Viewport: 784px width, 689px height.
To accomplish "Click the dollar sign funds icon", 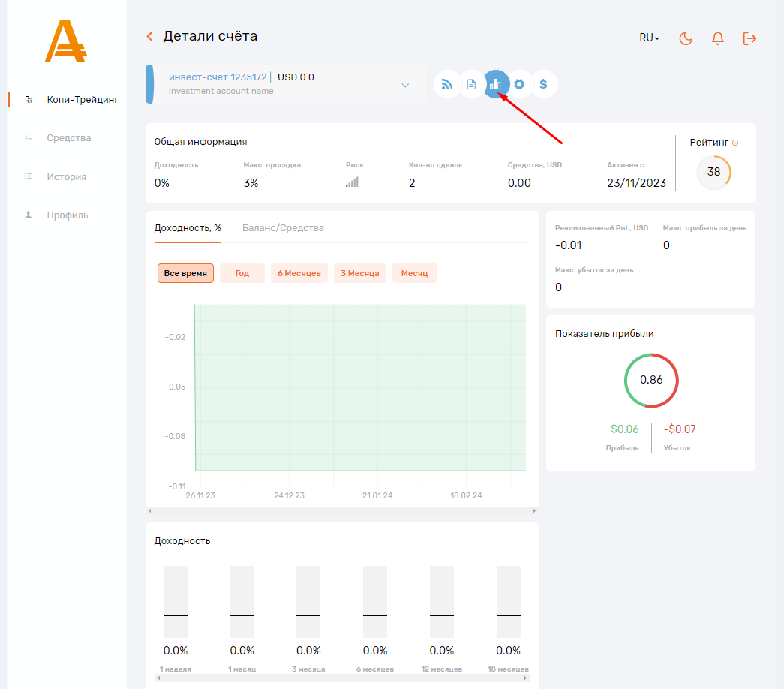I will [544, 84].
